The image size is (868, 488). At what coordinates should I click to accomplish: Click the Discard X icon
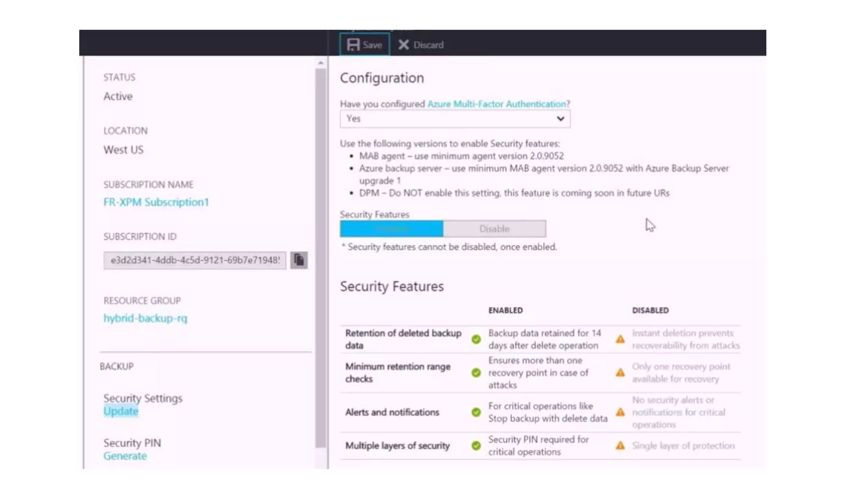[403, 44]
